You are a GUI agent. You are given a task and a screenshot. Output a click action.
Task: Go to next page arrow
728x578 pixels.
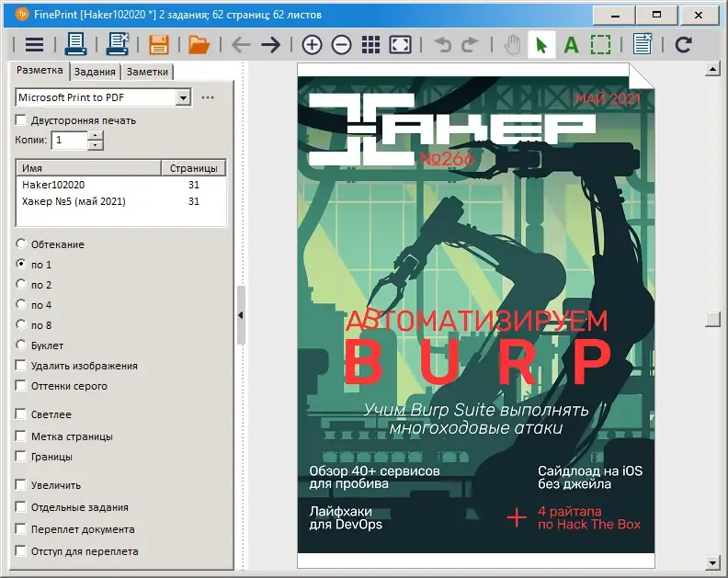click(x=270, y=45)
